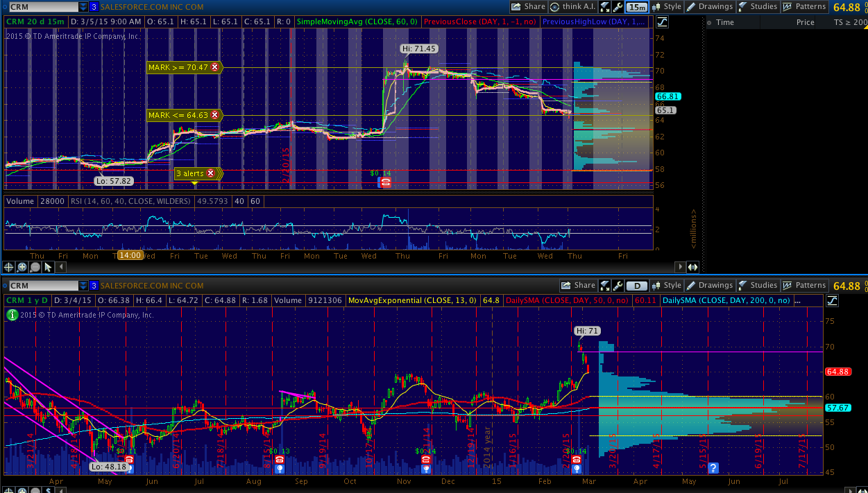Close the 3 alerts label
This screenshot has height=493, width=868.
coord(210,173)
